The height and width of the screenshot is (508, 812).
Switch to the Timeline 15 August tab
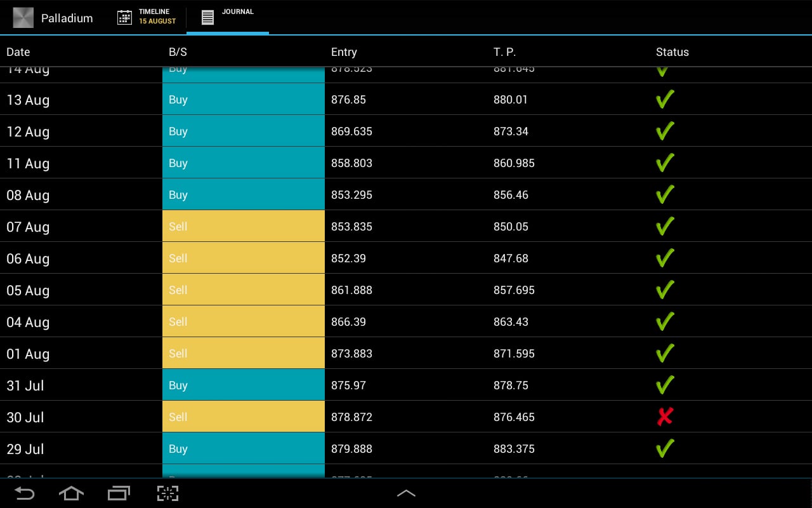tap(147, 17)
